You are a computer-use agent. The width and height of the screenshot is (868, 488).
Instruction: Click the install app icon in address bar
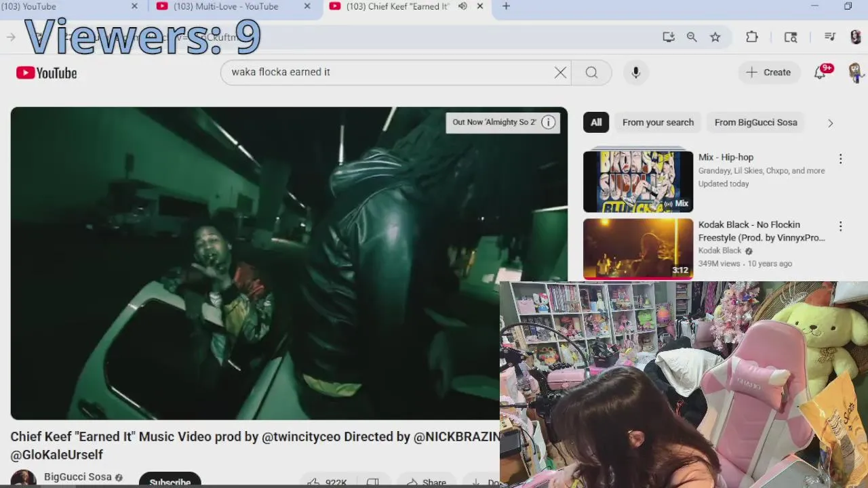click(669, 37)
